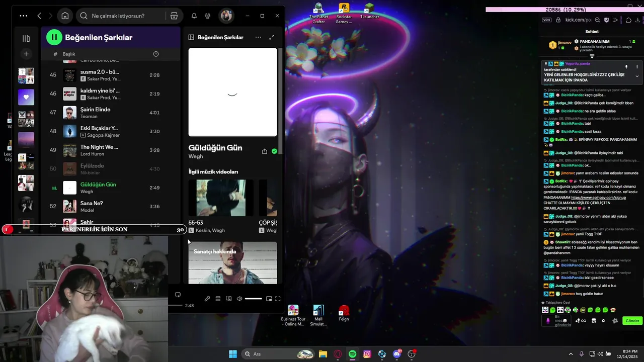Open artist link 'Sagopa Kajmer'
The width and height of the screenshot is (644, 362).
pyautogui.click(x=103, y=135)
